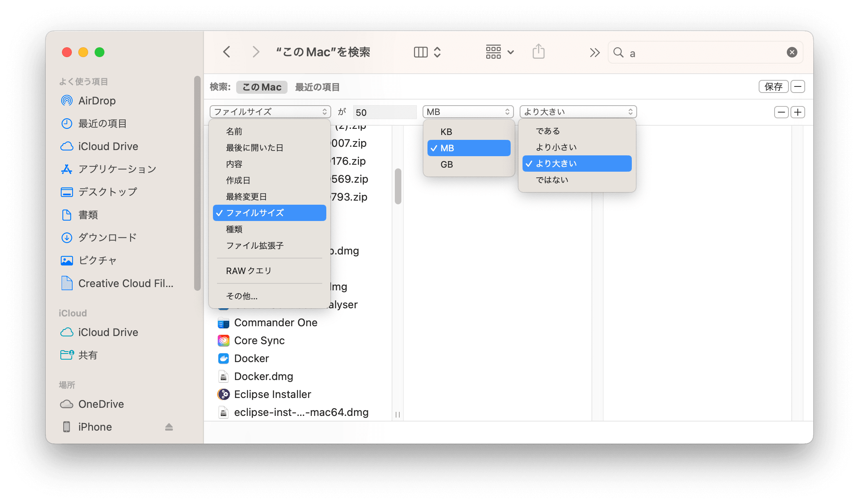Select the checked より大きい comparison item

coord(577,164)
